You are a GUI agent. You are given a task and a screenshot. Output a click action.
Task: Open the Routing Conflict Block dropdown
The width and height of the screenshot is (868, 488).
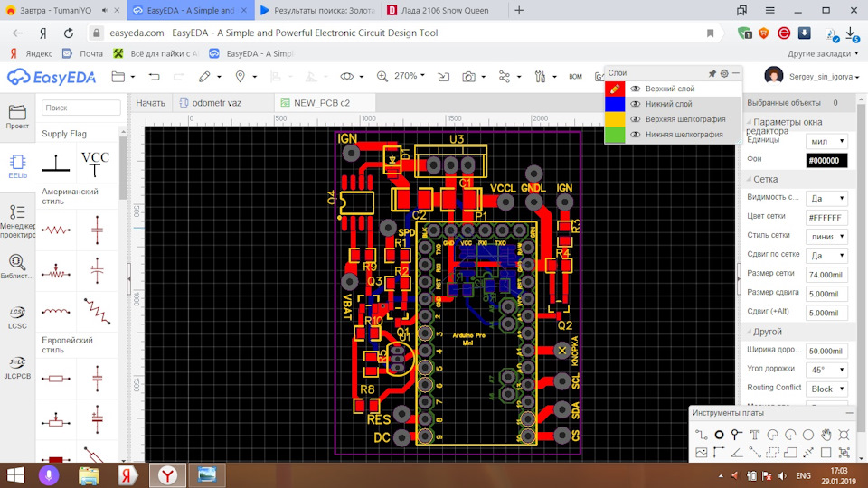point(826,389)
